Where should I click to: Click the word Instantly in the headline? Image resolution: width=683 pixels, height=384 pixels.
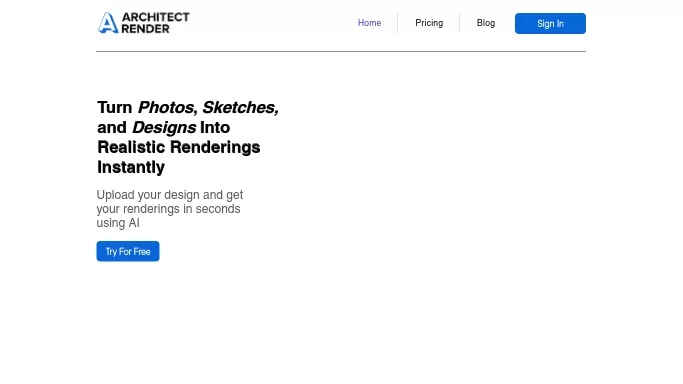pos(131,167)
